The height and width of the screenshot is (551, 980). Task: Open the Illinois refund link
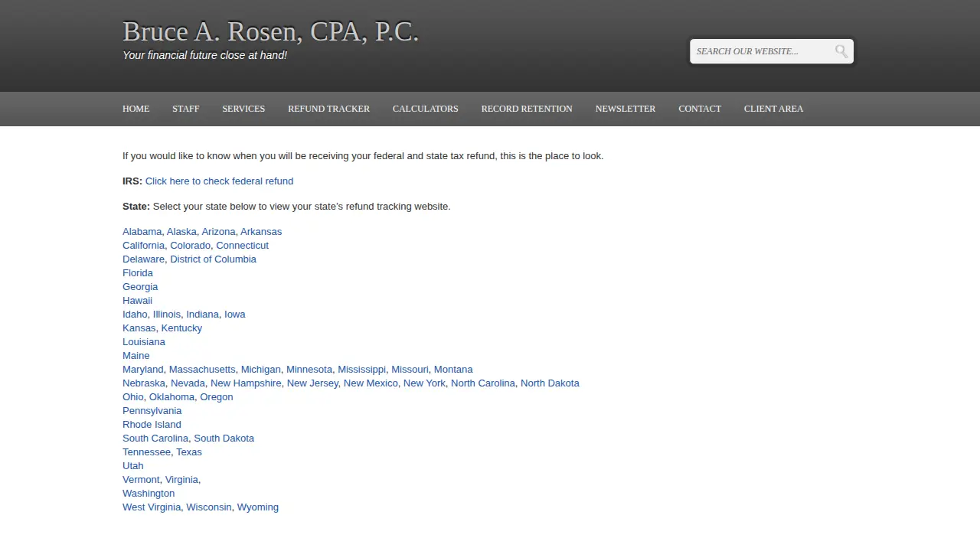(x=167, y=315)
